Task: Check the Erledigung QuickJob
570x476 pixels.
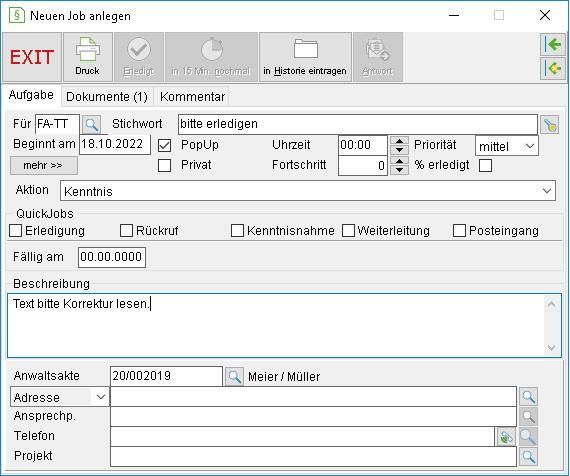Action: [x=15, y=231]
